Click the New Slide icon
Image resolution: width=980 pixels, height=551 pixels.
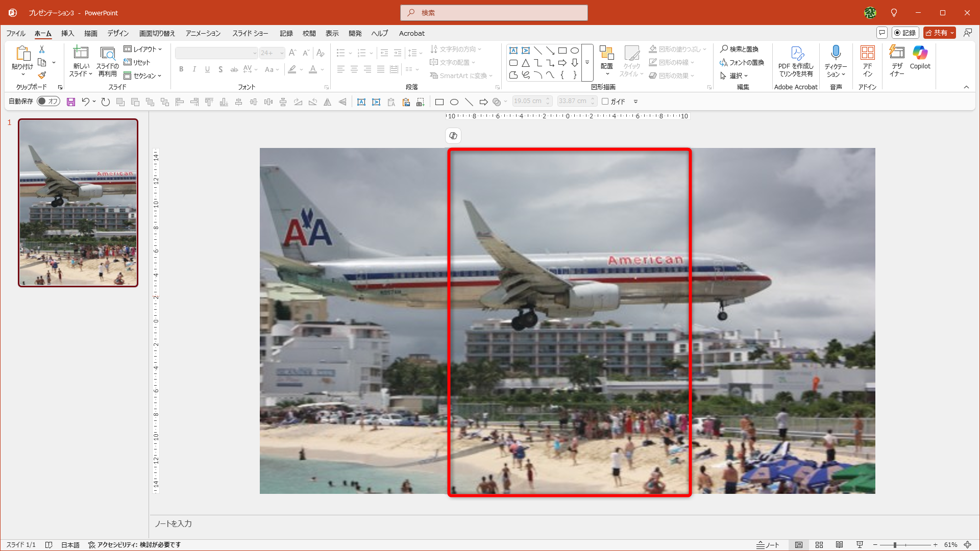(x=81, y=53)
